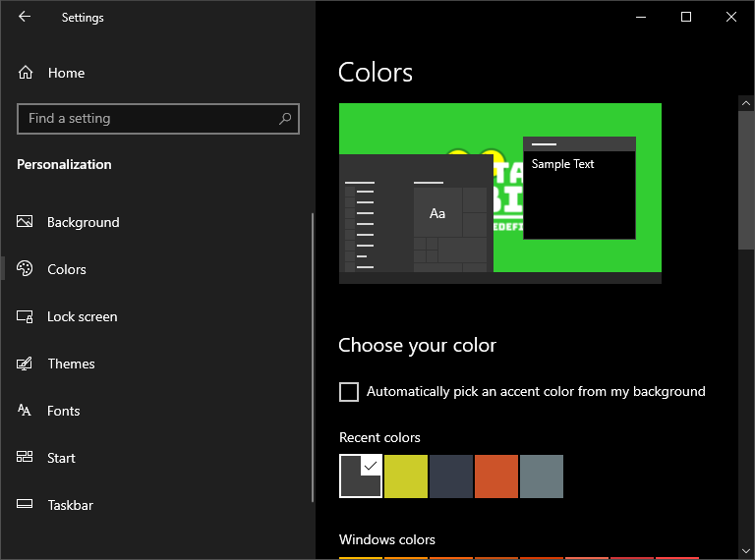755x560 pixels.
Task: Click the Taskbar icon in sidebar
Action: 26,505
